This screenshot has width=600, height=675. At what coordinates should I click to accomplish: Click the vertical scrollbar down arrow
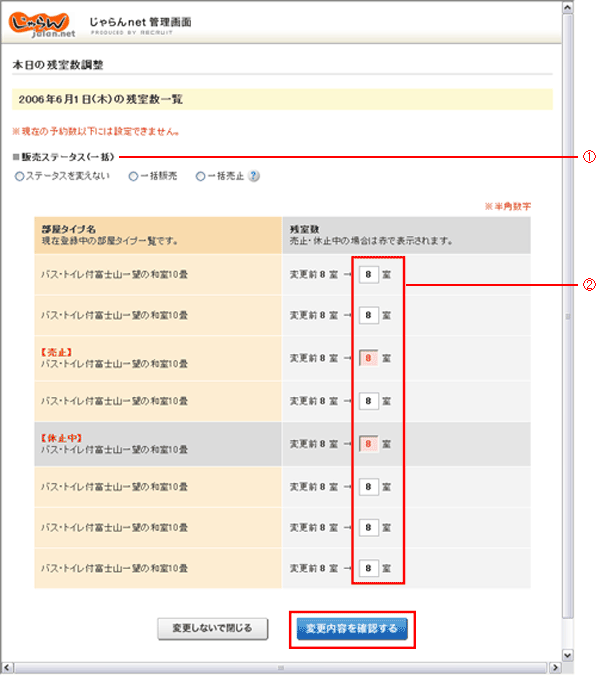(x=568, y=655)
